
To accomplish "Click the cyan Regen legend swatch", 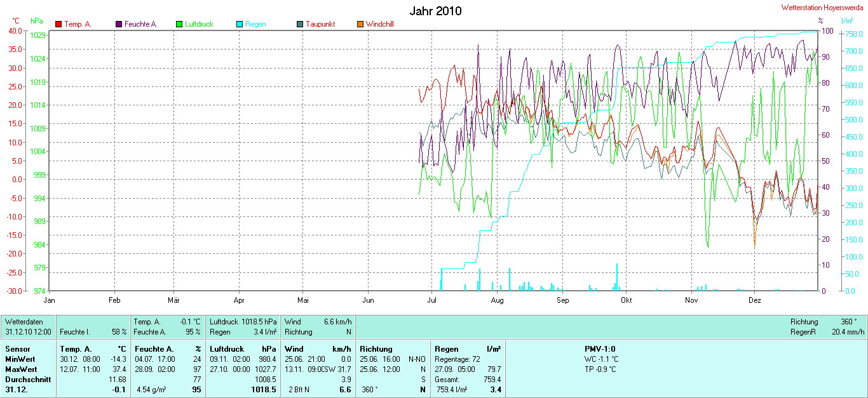I will pyautogui.click(x=240, y=24).
